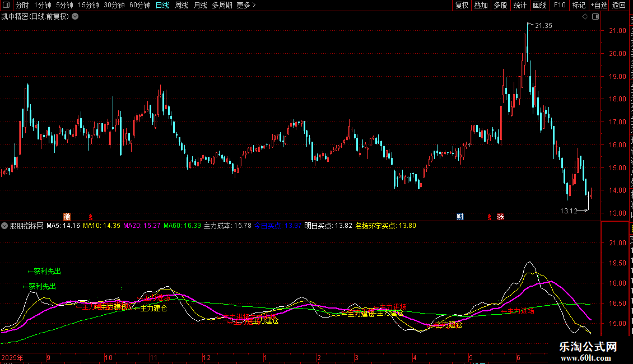Add stock via +自选 button
This screenshot has width=633, height=364.
599,5
